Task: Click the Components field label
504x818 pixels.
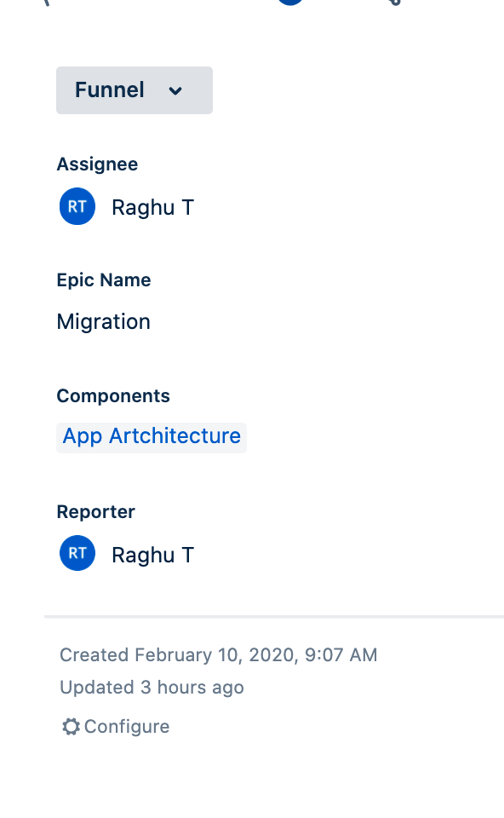Action: coord(113,396)
